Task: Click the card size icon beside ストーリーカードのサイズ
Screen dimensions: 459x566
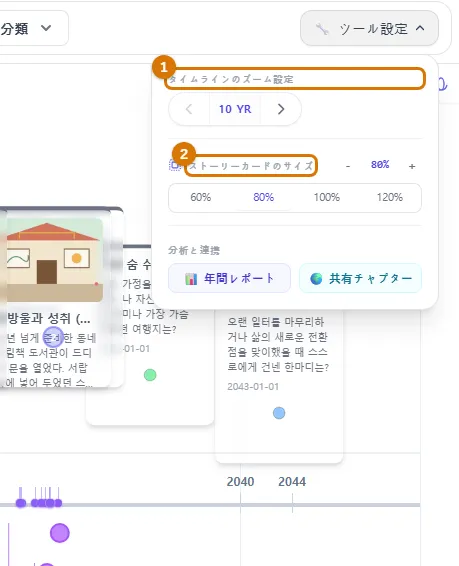Action: point(175,165)
